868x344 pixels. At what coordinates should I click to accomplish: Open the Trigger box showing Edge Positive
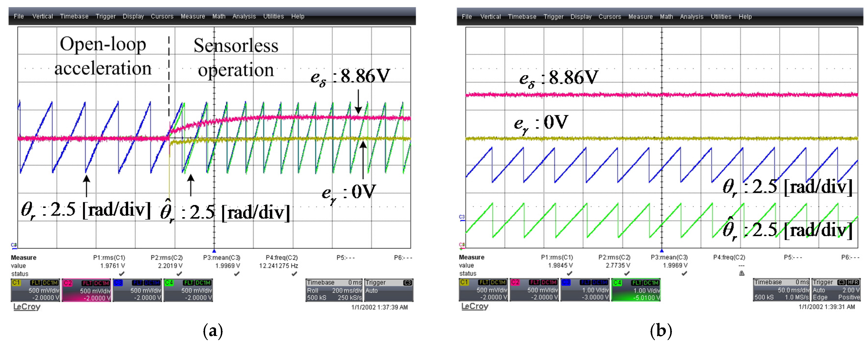(836, 290)
